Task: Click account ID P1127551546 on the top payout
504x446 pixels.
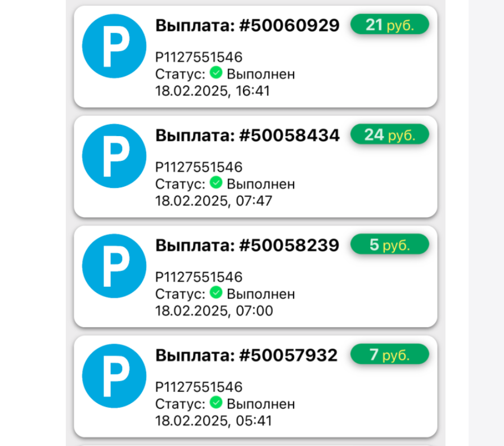Action: click(199, 57)
